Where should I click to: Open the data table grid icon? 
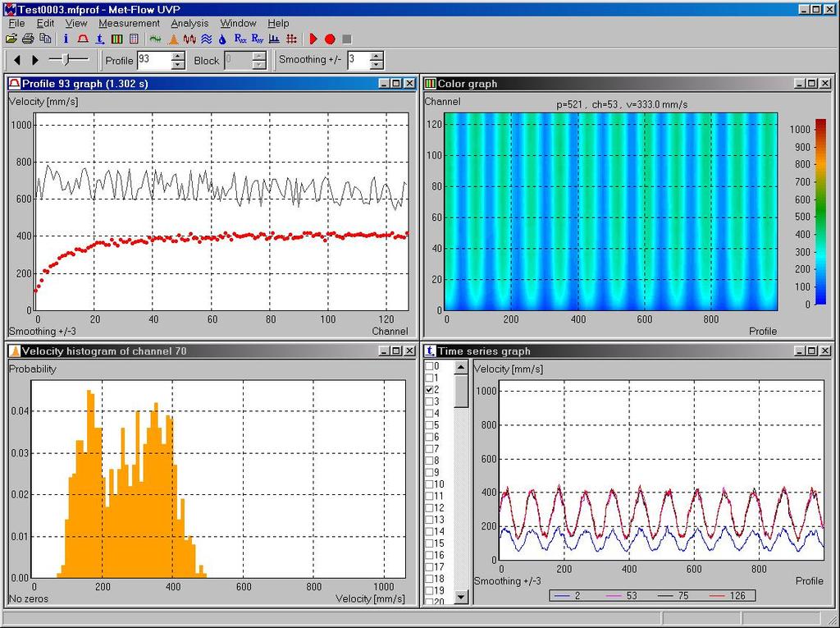click(x=134, y=39)
